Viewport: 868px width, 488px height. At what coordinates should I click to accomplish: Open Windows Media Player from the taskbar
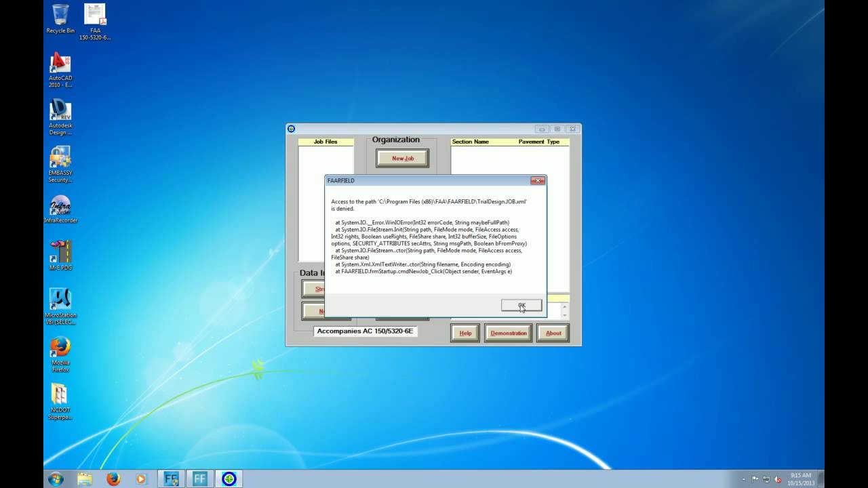(141, 479)
